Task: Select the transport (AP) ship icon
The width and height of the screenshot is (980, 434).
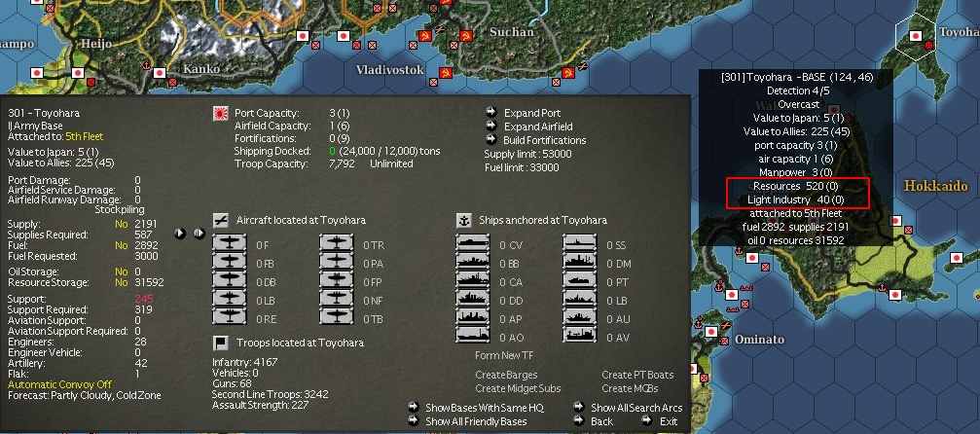Action: 473,317
